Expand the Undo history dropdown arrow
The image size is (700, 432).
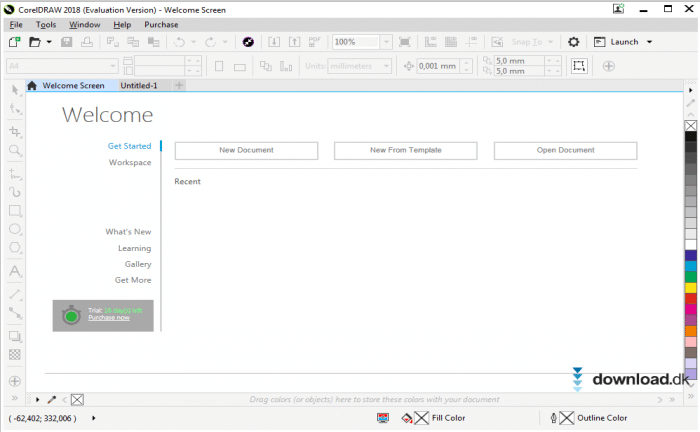[193, 42]
